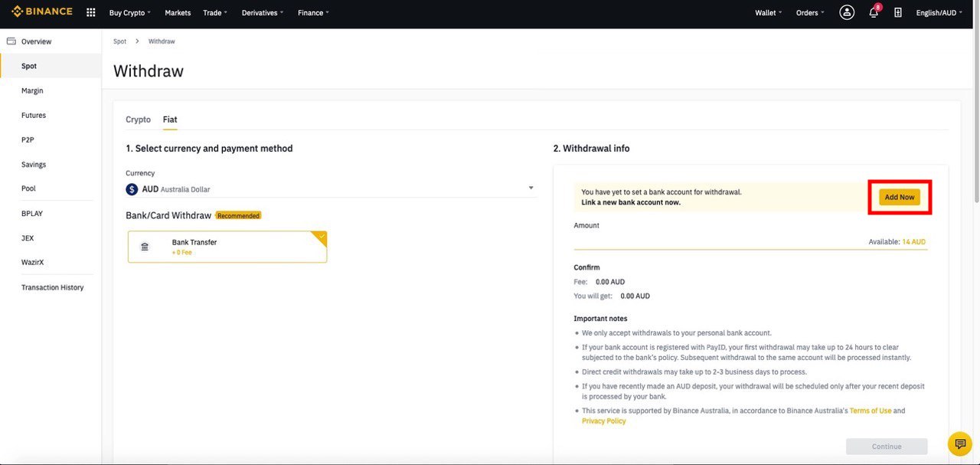The height and width of the screenshot is (465, 980).
Task: Expand the Trade dropdown menu
Action: 215,13
